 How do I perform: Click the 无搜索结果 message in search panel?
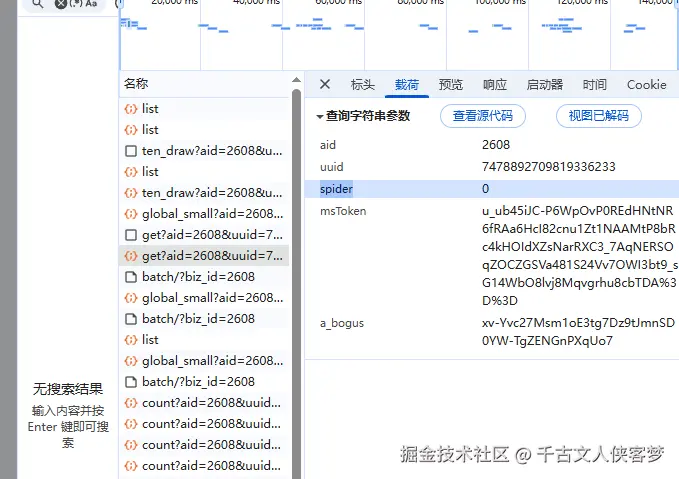[x=68, y=389]
